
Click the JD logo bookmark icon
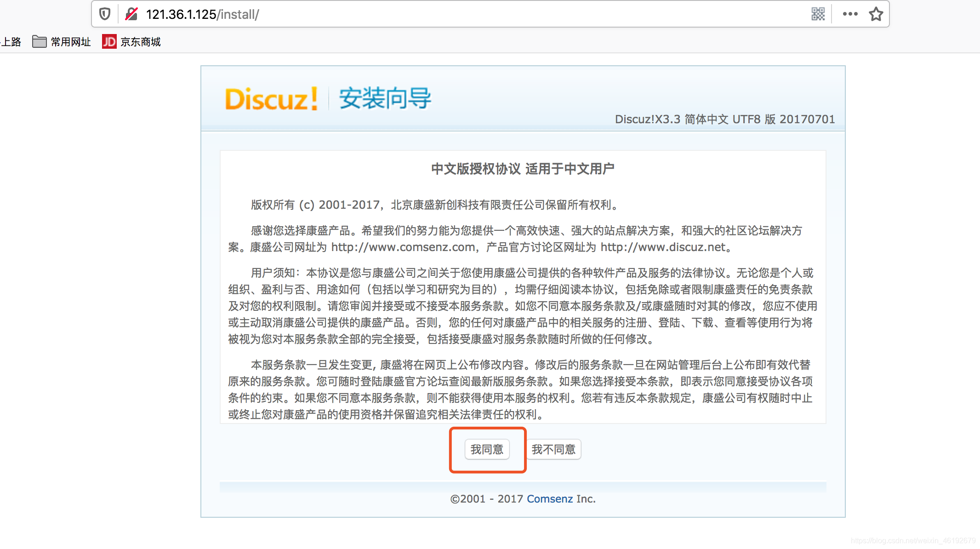pyautogui.click(x=109, y=42)
